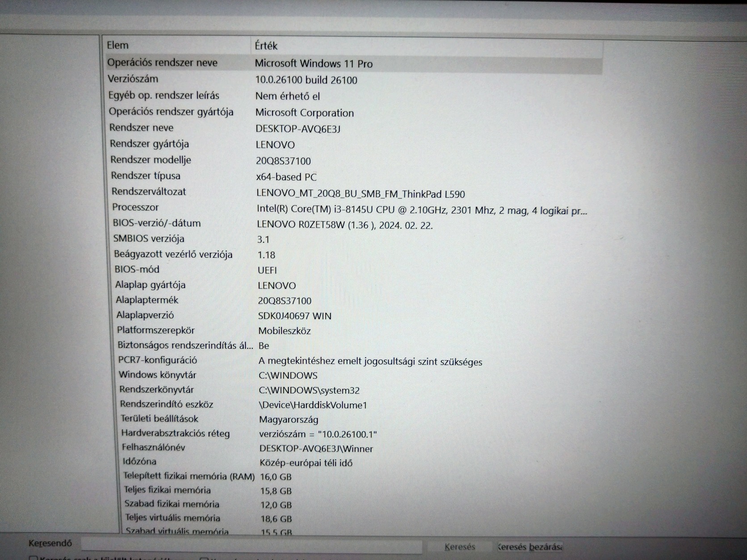Select the Rendszerkönyvtár row label

click(x=157, y=389)
